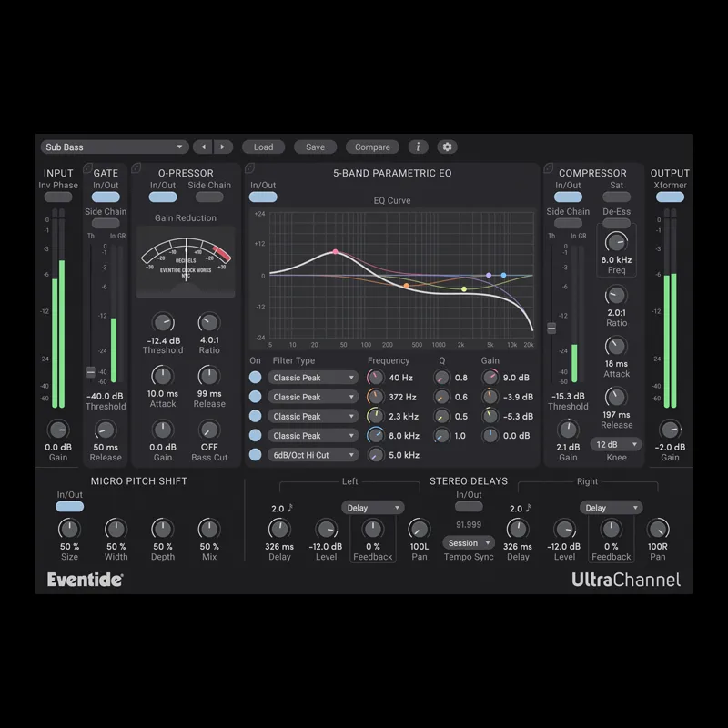The height and width of the screenshot is (728, 728).
Task: Toggle the Inv Phase switch
Action: point(58,197)
